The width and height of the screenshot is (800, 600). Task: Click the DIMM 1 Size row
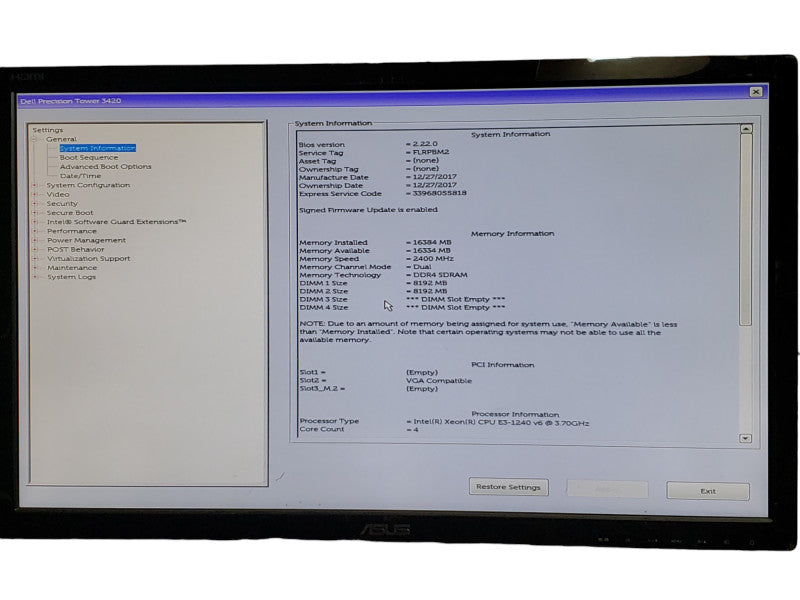coord(373,283)
